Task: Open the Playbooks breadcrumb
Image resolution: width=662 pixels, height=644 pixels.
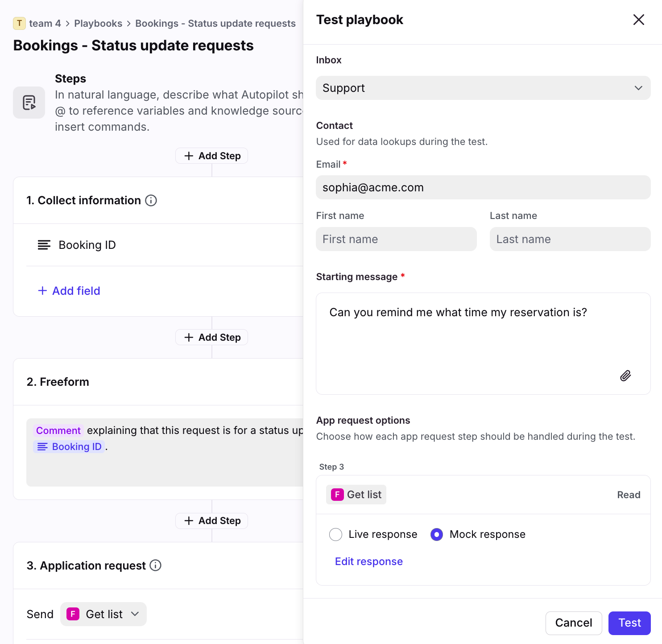Action: coord(98,23)
